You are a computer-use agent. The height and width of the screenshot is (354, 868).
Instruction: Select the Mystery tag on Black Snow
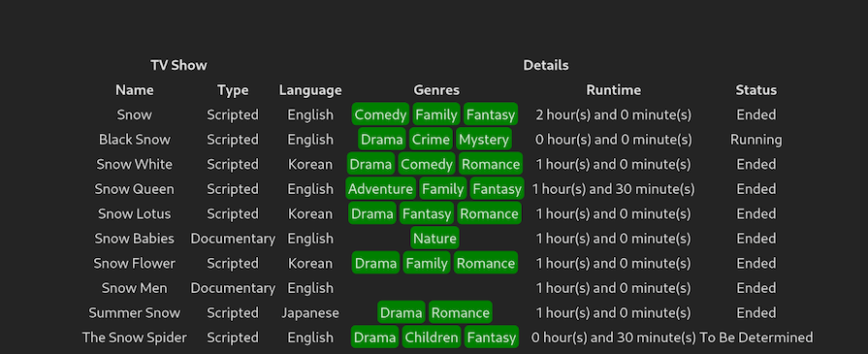point(484,140)
